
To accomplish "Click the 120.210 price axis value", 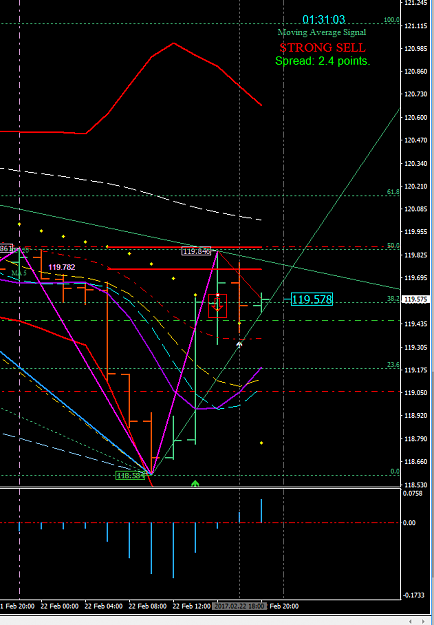I will click(416, 187).
